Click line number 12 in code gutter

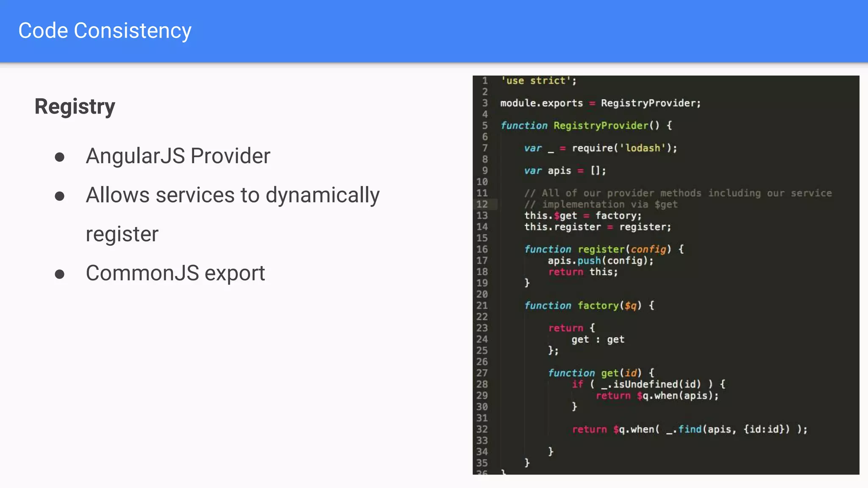482,205
